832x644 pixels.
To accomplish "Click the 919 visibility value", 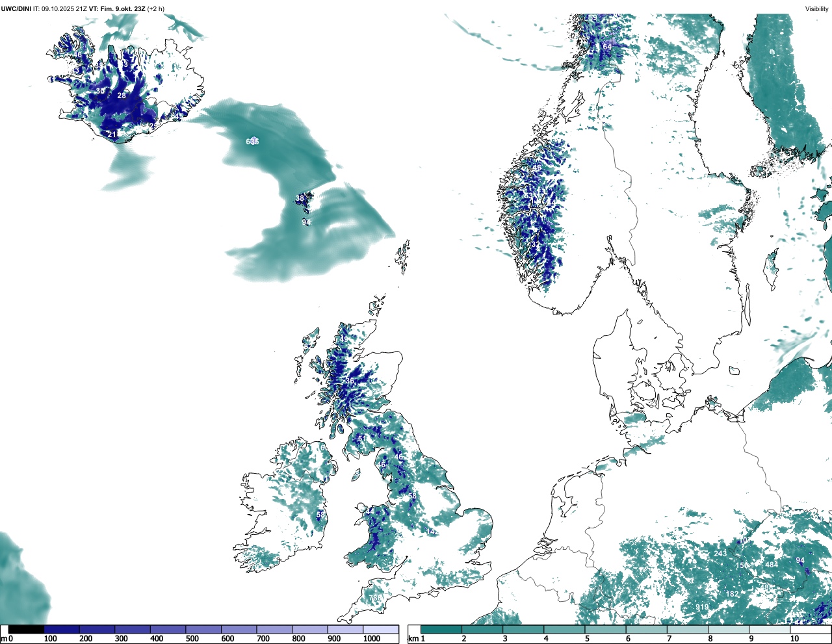I will pyautogui.click(x=702, y=608).
